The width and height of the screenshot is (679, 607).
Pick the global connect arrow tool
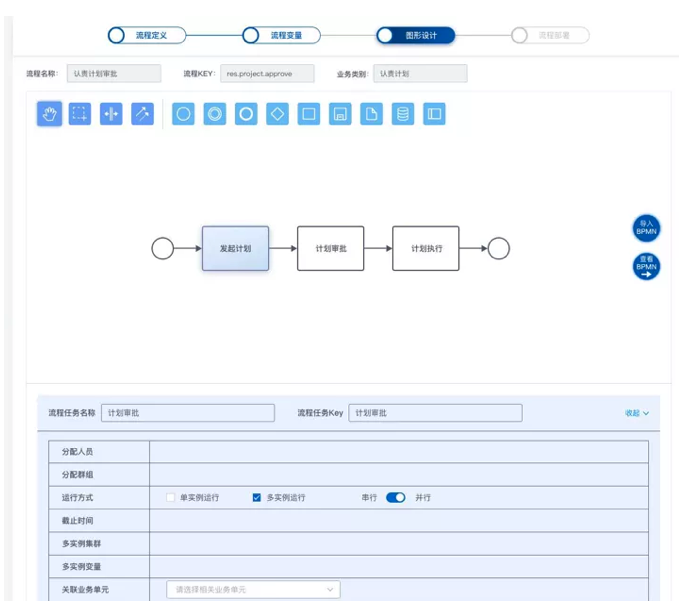coord(142,114)
